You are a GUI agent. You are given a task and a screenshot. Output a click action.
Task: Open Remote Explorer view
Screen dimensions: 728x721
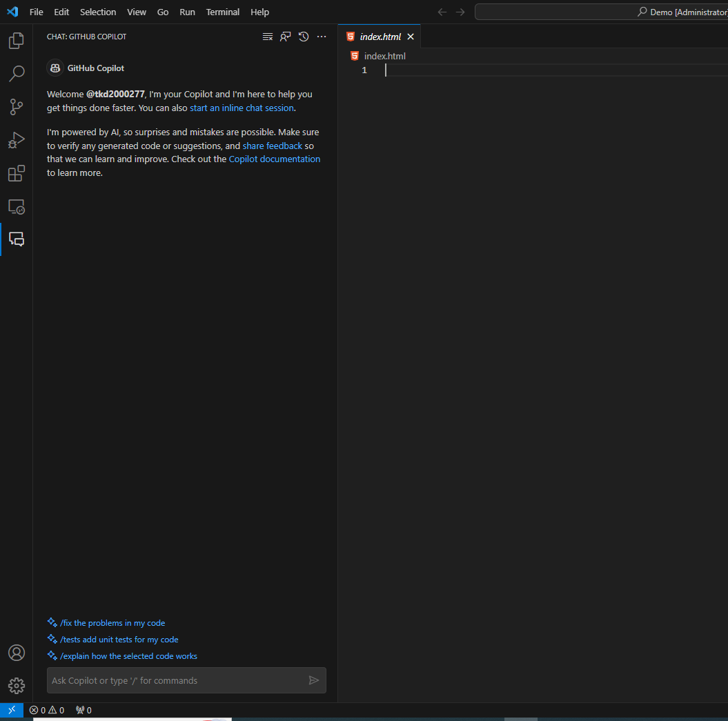(17, 206)
